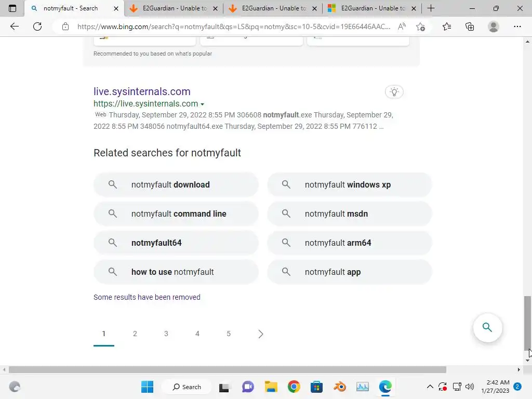Open the Favorites list icon

[447, 26]
